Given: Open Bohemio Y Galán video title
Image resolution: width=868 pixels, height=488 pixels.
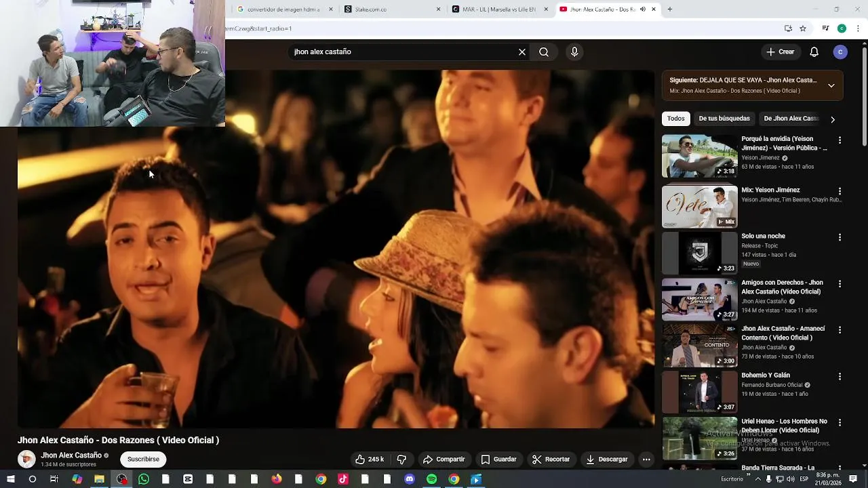Looking at the screenshot, I should [x=766, y=375].
